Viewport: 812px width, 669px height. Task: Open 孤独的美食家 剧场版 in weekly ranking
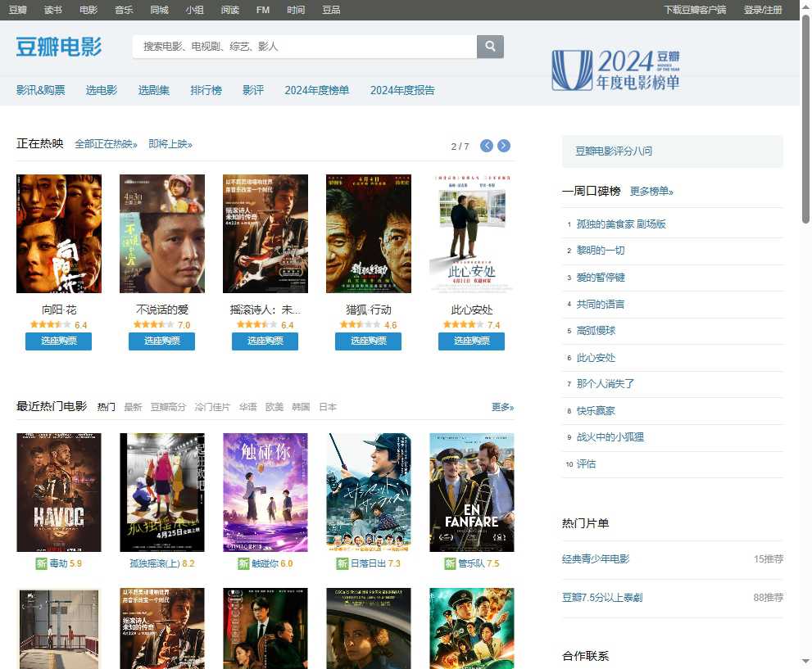point(621,224)
